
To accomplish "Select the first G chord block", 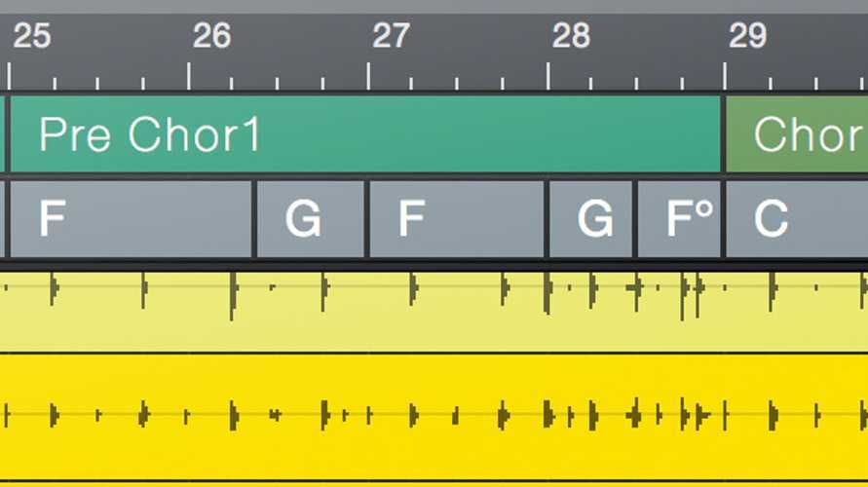I will point(311,219).
